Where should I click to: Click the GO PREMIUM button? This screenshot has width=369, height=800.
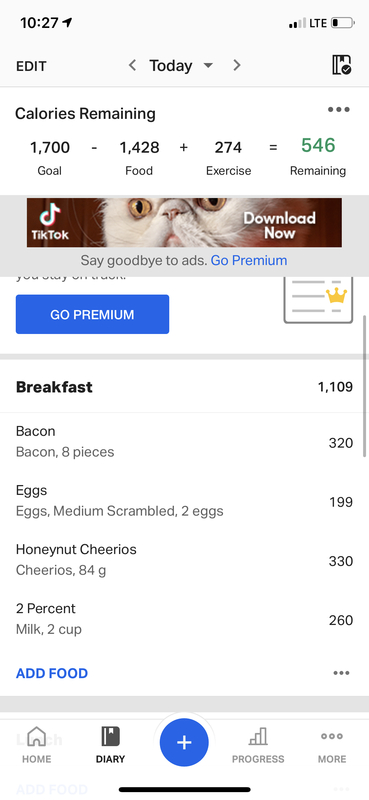[92, 314]
